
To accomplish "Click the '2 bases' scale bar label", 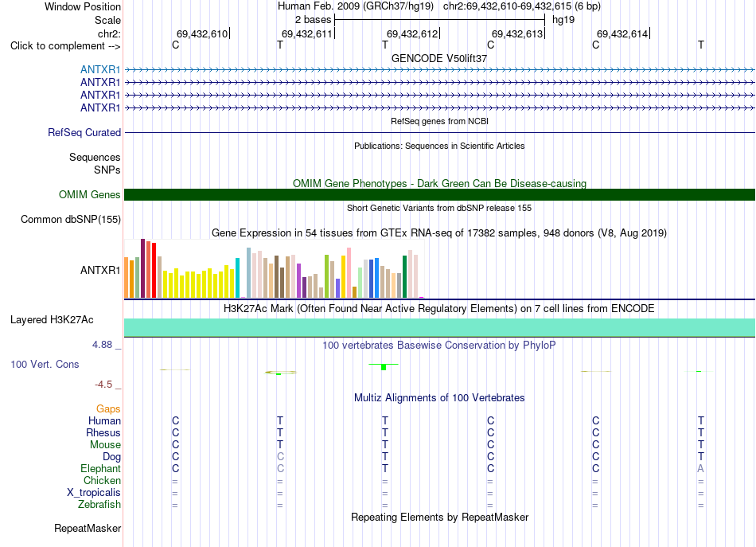I will coord(313,20).
